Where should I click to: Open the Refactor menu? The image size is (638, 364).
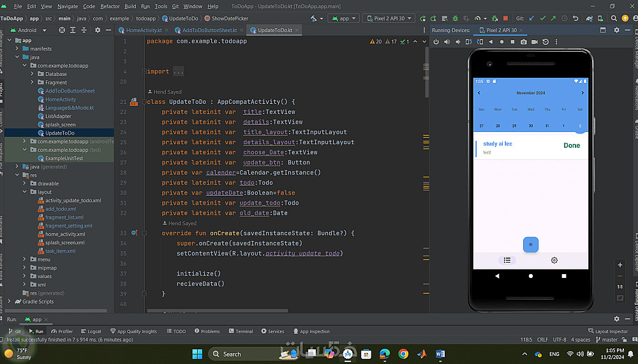[110, 6]
